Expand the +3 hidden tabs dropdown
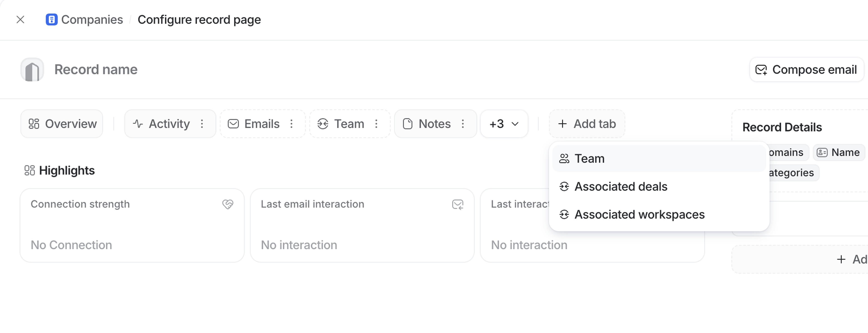Screen dimensions: 868x333 coord(504,124)
